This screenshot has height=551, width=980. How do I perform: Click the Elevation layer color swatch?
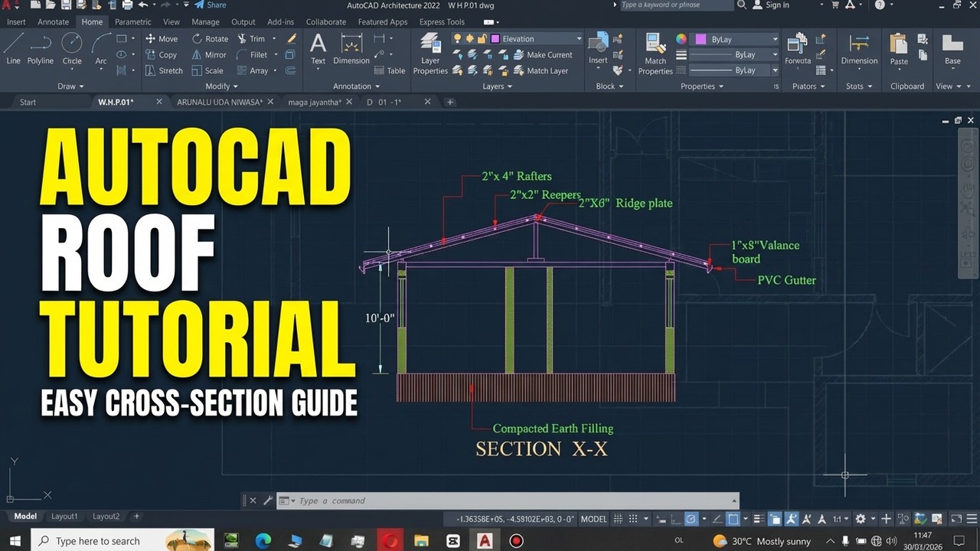click(495, 39)
